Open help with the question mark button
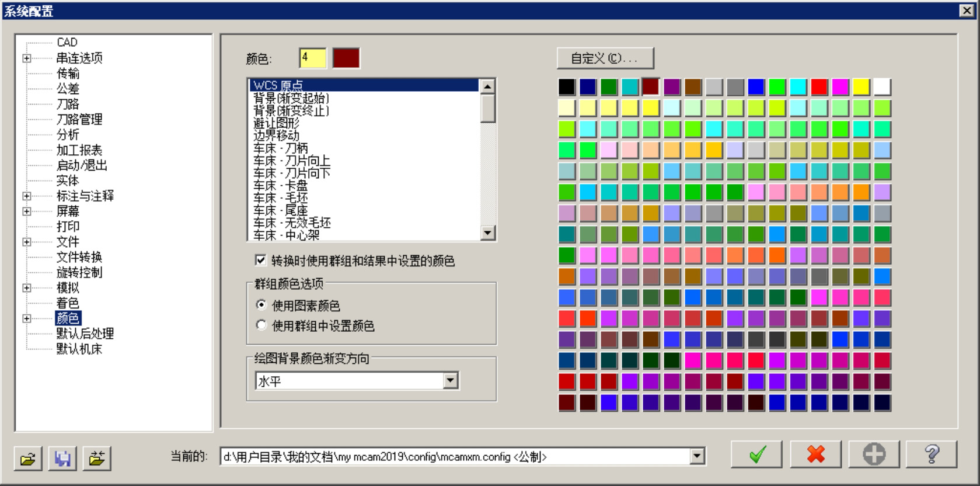 [932, 454]
